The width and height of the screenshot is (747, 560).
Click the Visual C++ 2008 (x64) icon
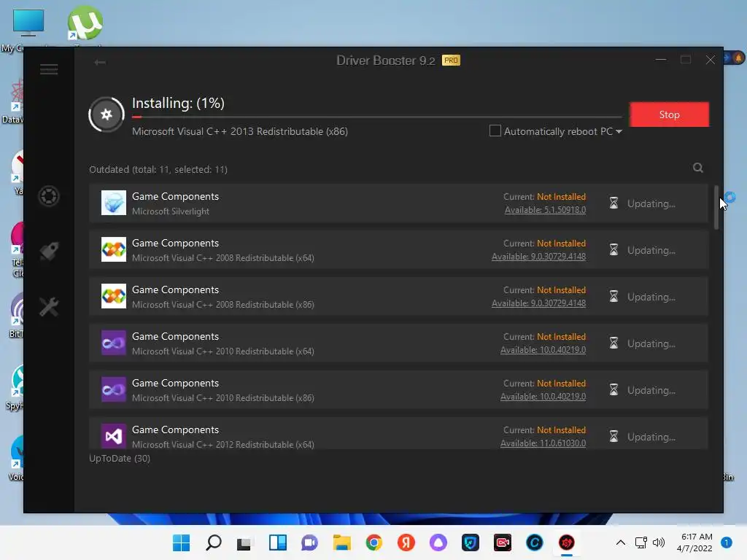coord(113,249)
